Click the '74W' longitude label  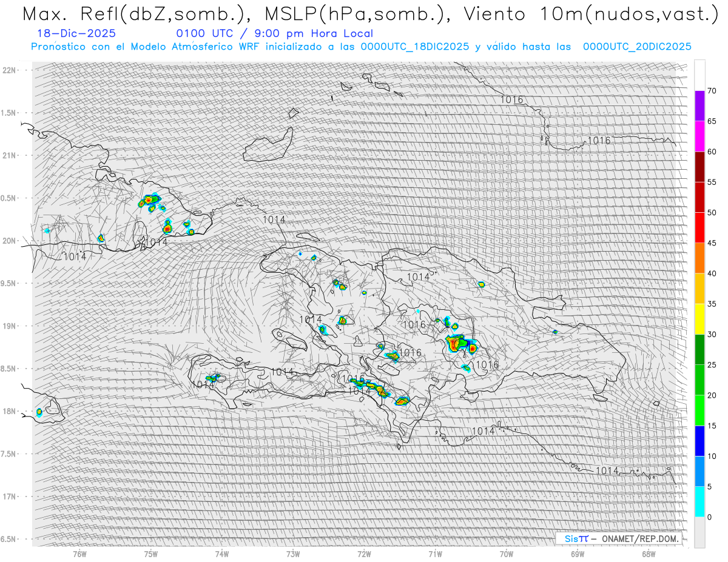[222, 554]
